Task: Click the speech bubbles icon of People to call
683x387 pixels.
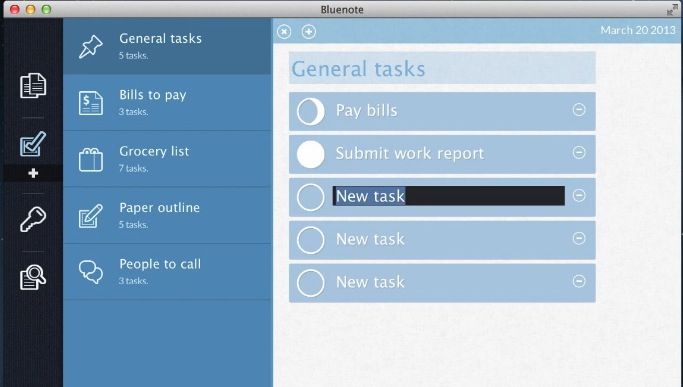Action: 91,272
